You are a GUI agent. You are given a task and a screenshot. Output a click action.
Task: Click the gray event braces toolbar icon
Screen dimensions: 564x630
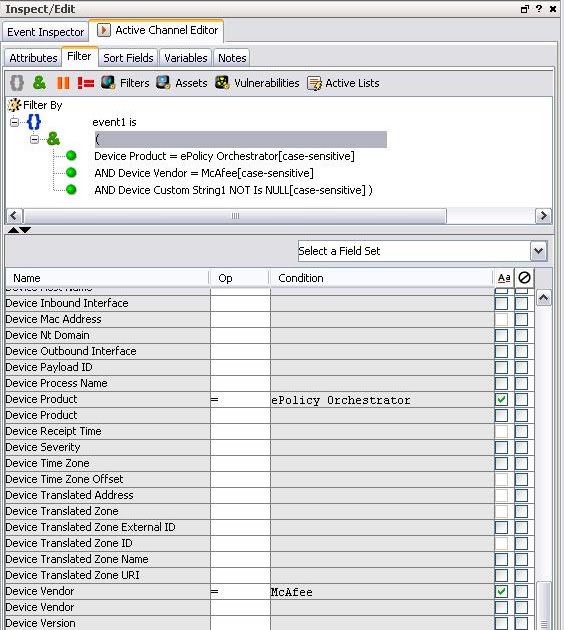(x=17, y=83)
